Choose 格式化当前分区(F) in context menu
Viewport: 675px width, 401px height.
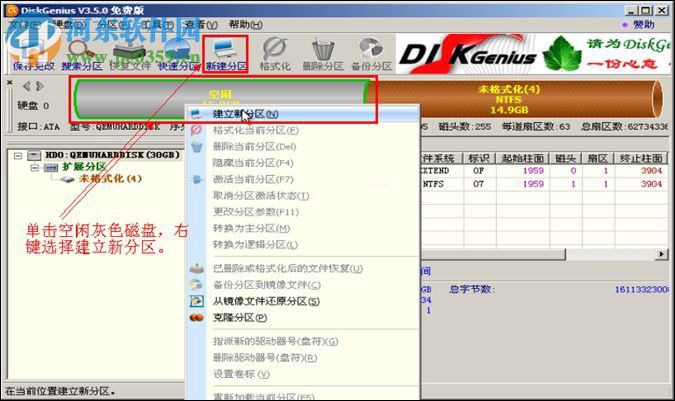(303, 130)
